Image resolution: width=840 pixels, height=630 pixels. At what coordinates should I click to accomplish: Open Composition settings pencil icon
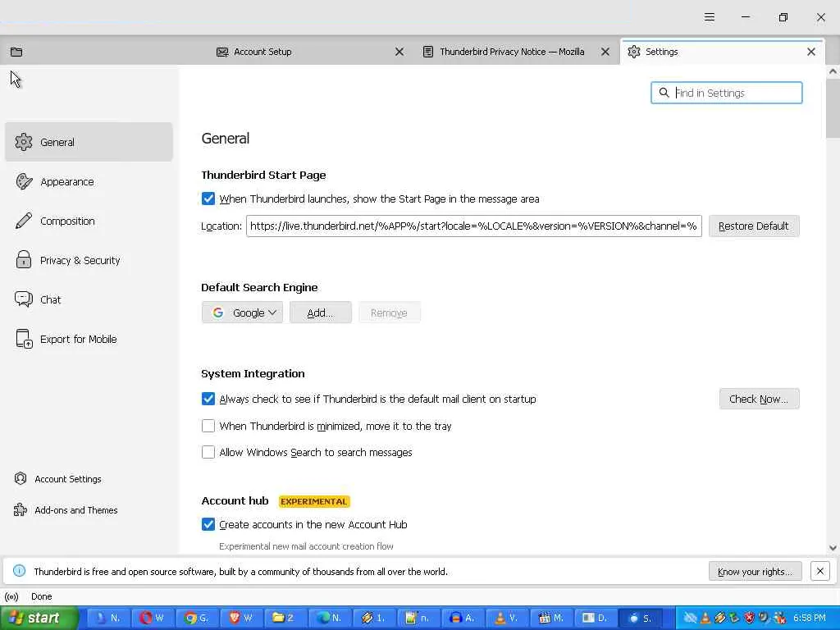coord(24,221)
